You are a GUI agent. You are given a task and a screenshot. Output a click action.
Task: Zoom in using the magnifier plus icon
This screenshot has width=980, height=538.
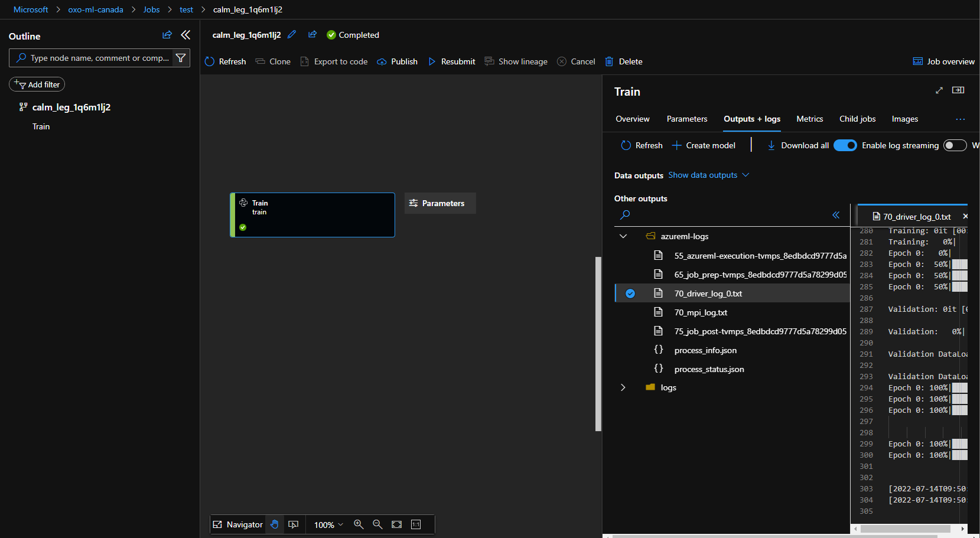(x=359, y=524)
